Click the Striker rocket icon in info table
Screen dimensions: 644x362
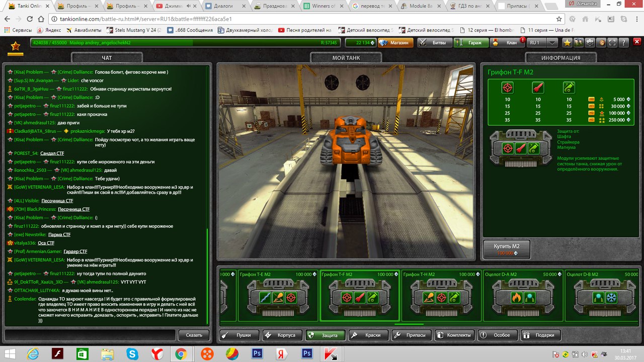[538, 87]
